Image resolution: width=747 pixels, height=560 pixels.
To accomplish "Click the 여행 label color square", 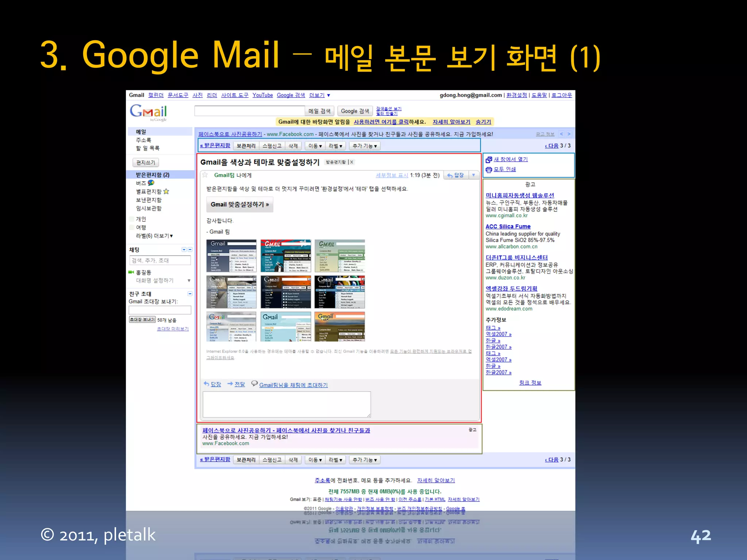I will [132, 227].
